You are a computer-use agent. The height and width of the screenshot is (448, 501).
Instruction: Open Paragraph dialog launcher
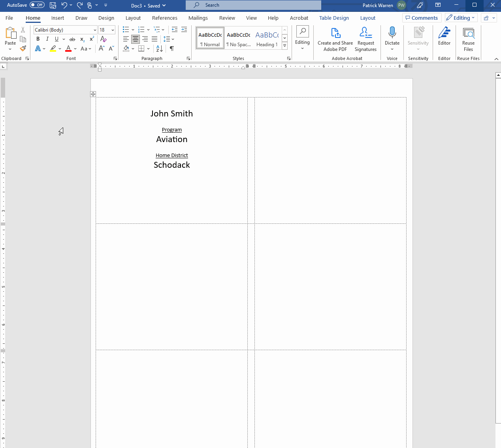[x=188, y=58]
